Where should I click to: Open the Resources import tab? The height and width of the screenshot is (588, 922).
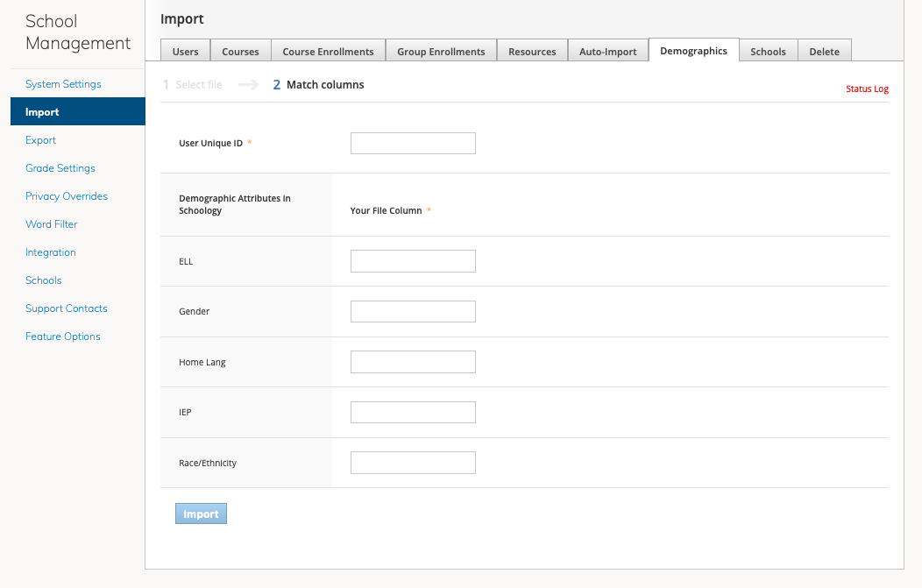532,51
